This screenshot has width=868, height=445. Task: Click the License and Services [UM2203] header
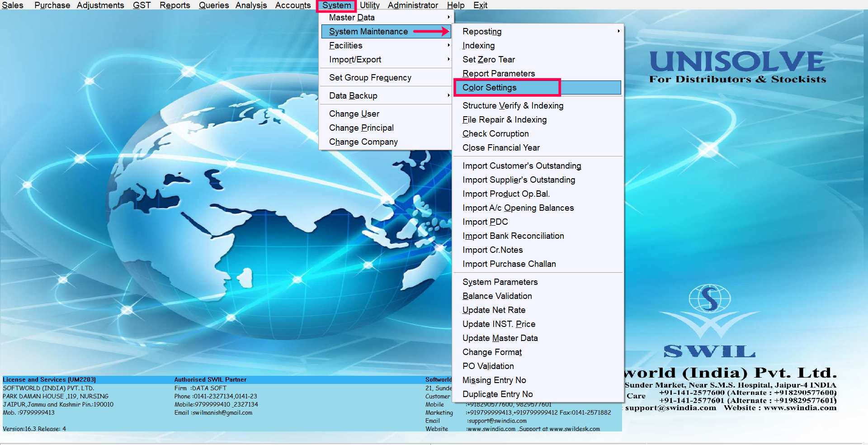tap(49, 380)
